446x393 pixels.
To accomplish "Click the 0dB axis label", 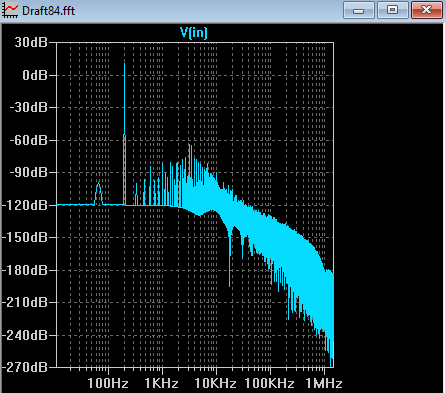I will click(35, 75).
